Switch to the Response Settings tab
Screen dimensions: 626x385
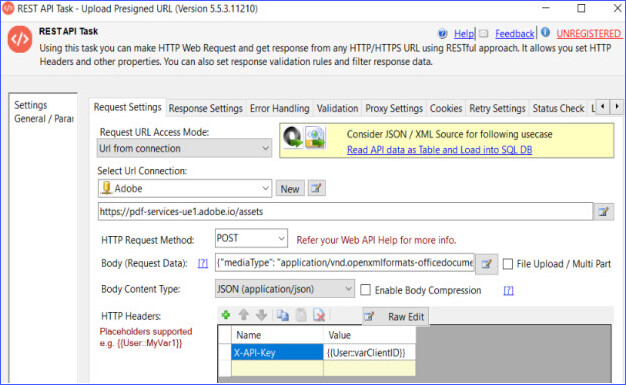coord(206,108)
